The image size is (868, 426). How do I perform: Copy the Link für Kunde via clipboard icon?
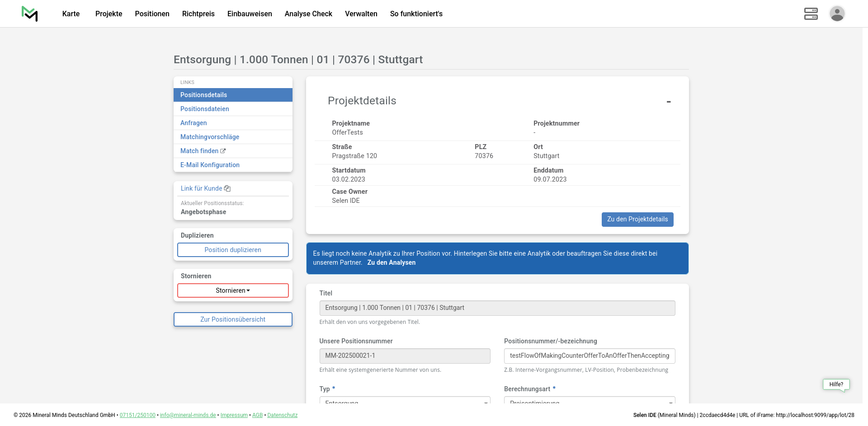point(227,188)
